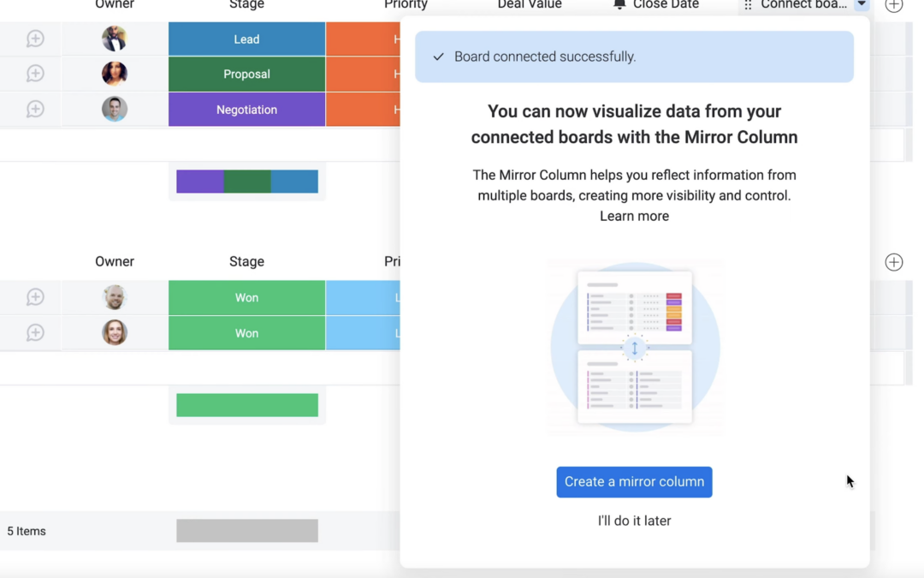Click the bell icon beside Close Date

tap(619, 5)
